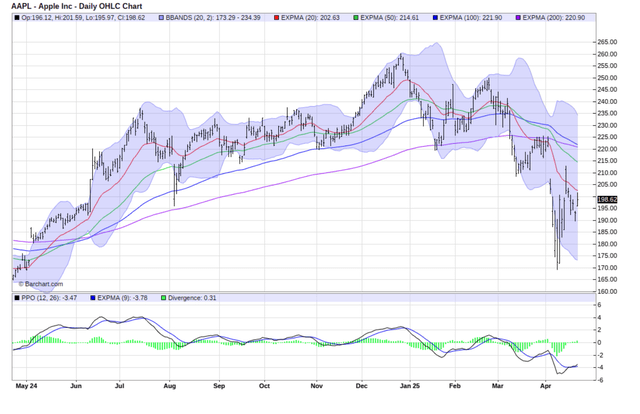The height and width of the screenshot is (414, 640).
Task: Click the Dec date axis label
Action: tap(361, 386)
